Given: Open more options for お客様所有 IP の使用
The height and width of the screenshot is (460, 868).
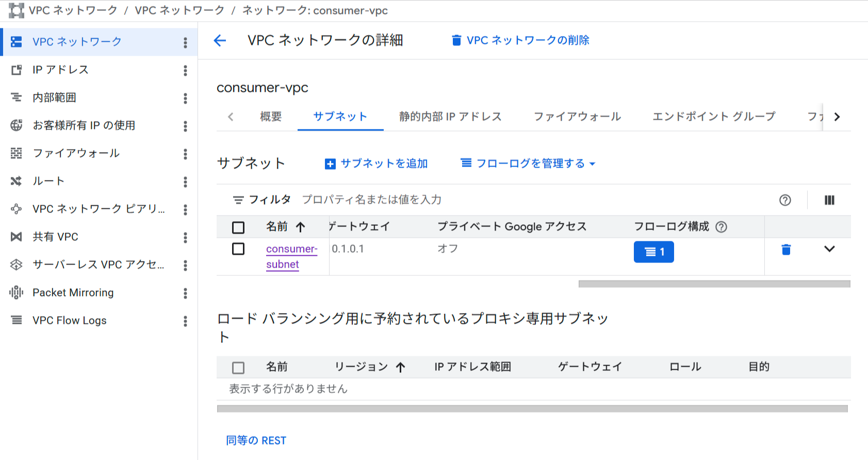Looking at the screenshot, I should click(x=185, y=126).
